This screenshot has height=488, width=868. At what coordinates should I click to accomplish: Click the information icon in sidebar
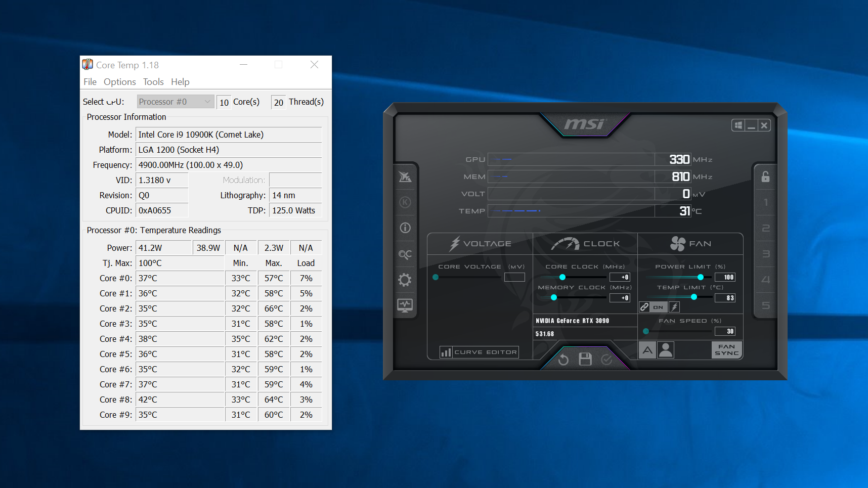pyautogui.click(x=405, y=228)
